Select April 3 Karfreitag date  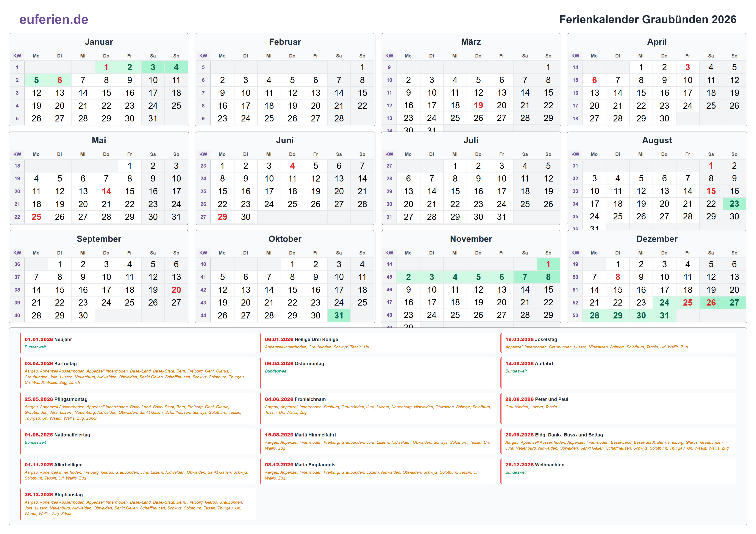click(687, 67)
